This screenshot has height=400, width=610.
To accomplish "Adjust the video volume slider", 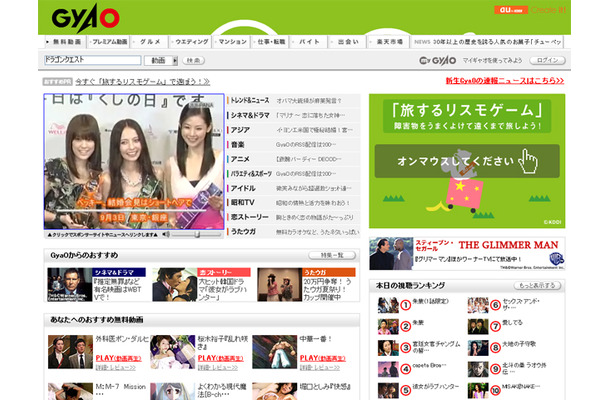I will pos(196,234).
